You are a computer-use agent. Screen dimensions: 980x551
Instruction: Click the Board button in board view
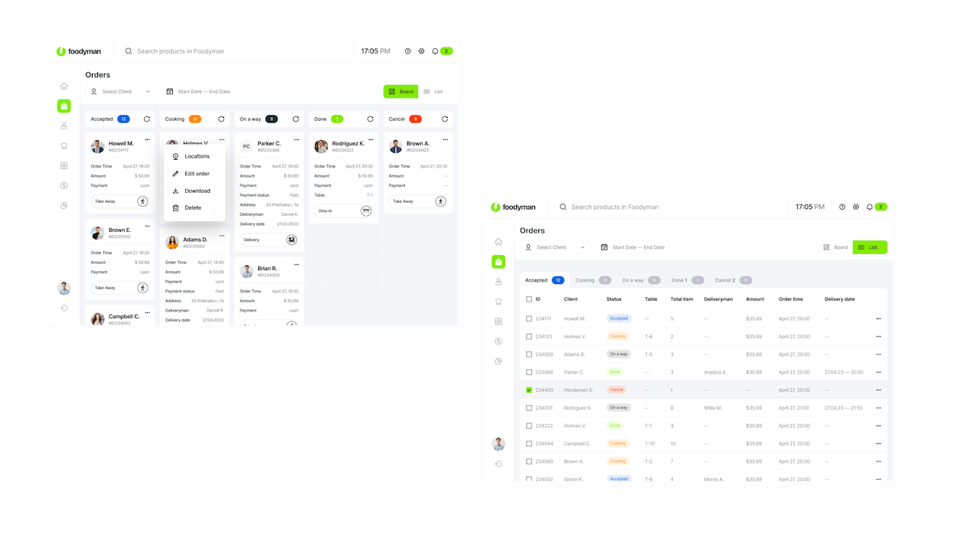401,92
